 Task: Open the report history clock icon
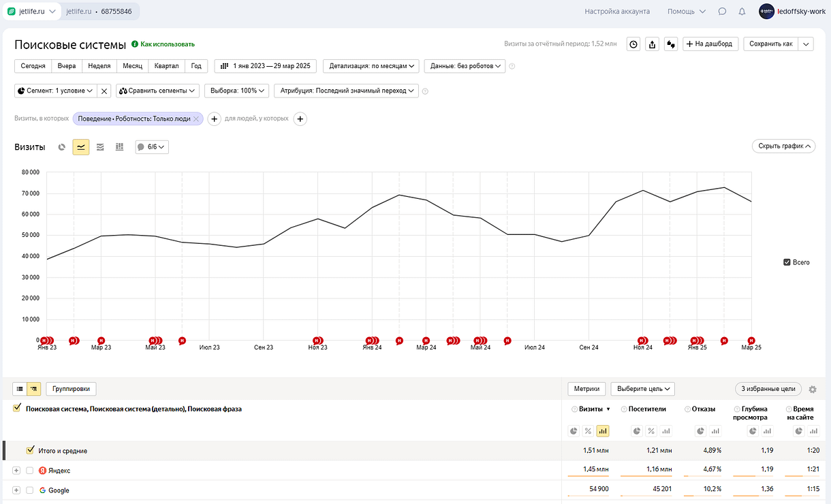tap(633, 44)
